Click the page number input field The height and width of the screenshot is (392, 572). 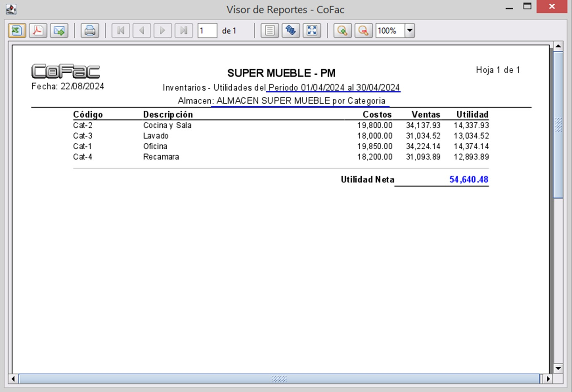coord(207,31)
